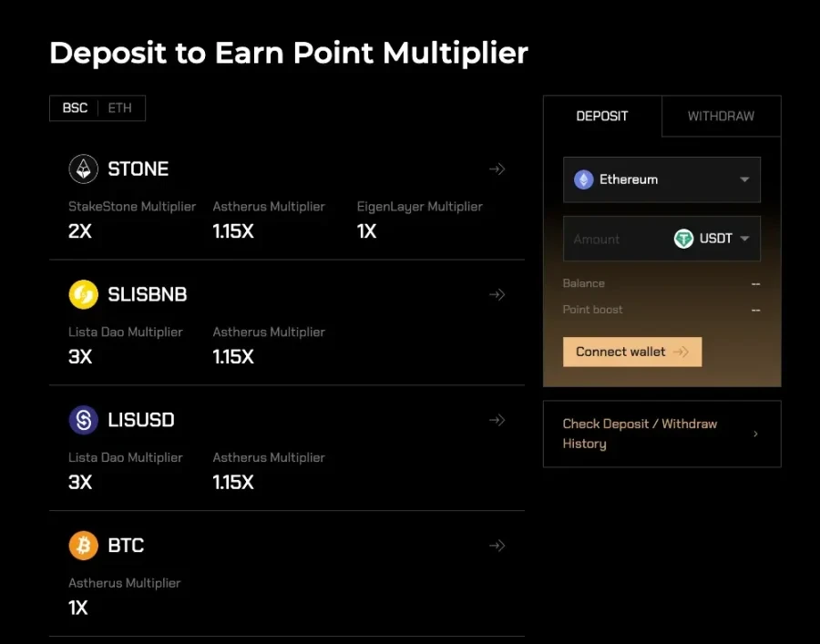Select the LISUSD token icon
The height and width of the screenshot is (644, 820).
point(83,420)
